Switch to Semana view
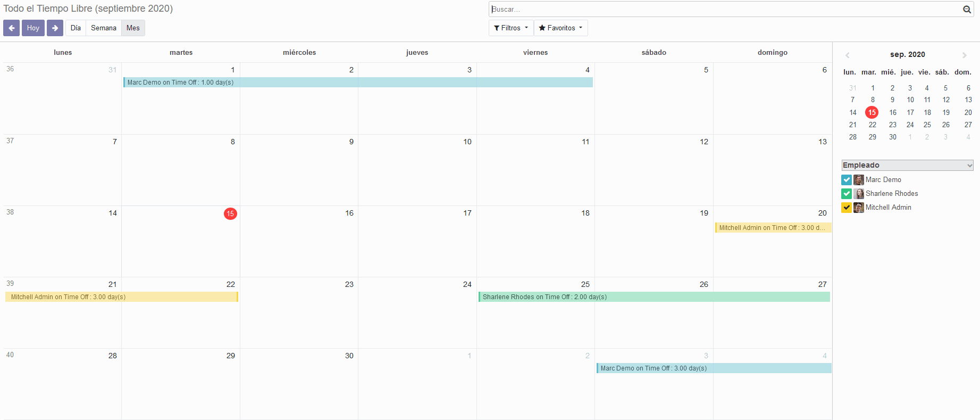This screenshot has width=980, height=420. click(x=103, y=28)
